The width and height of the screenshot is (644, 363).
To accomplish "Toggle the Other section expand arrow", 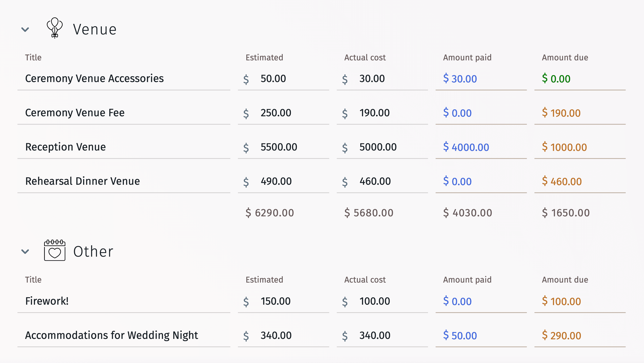I will coord(25,251).
